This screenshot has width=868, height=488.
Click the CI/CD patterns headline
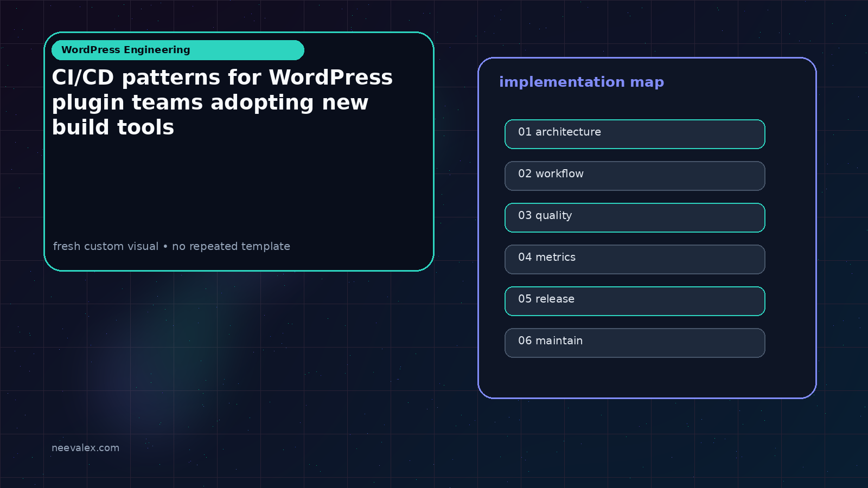(x=222, y=102)
